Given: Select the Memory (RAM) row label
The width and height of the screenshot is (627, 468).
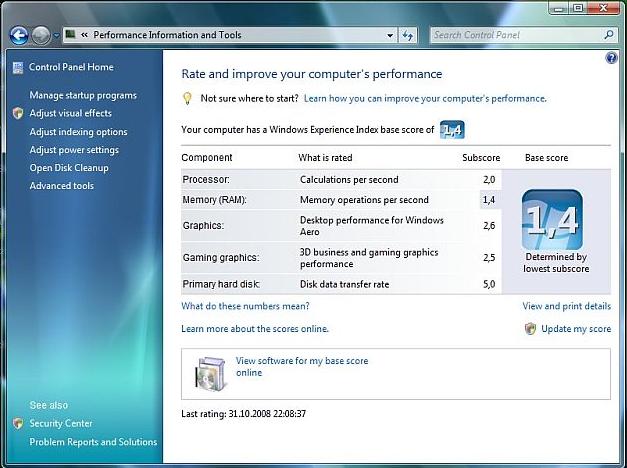Looking at the screenshot, I should point(214,200).
